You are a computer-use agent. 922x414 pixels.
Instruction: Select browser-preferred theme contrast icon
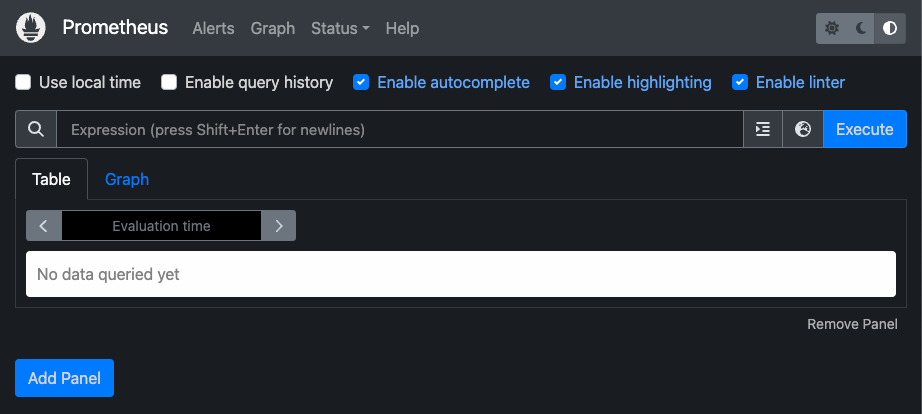click(x=889, y=29)
